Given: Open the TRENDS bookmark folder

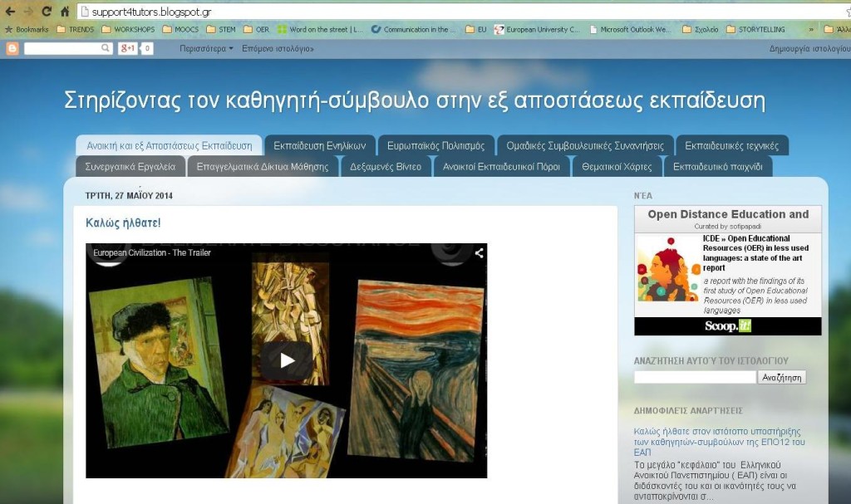Looking at the screenshot, I should click(76, 29).
